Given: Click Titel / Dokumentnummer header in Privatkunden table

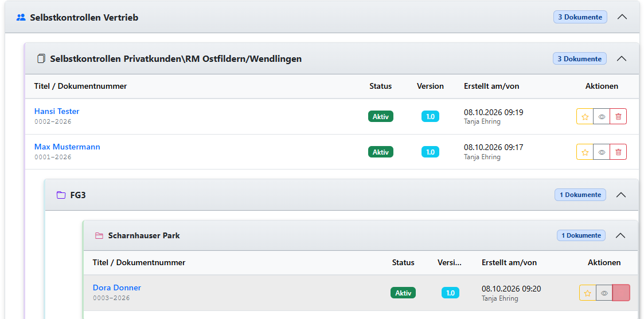Looking at the screenshot, I should click(x=80, y=86).
